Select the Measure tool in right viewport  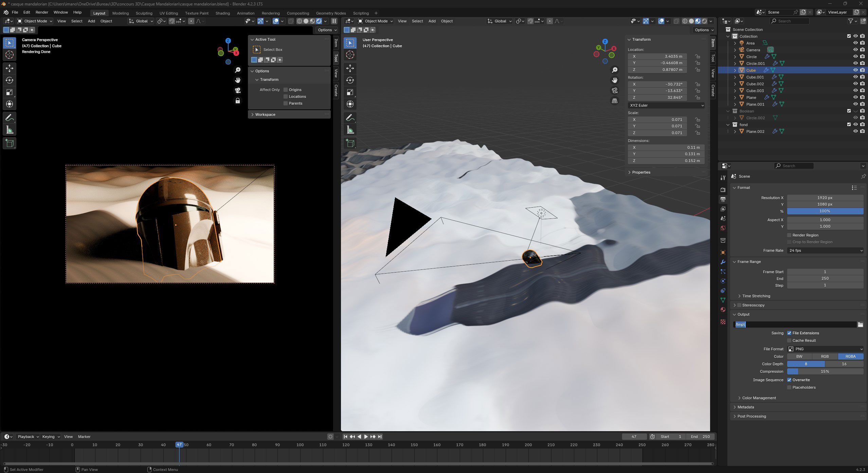click(x=350, y=130)
